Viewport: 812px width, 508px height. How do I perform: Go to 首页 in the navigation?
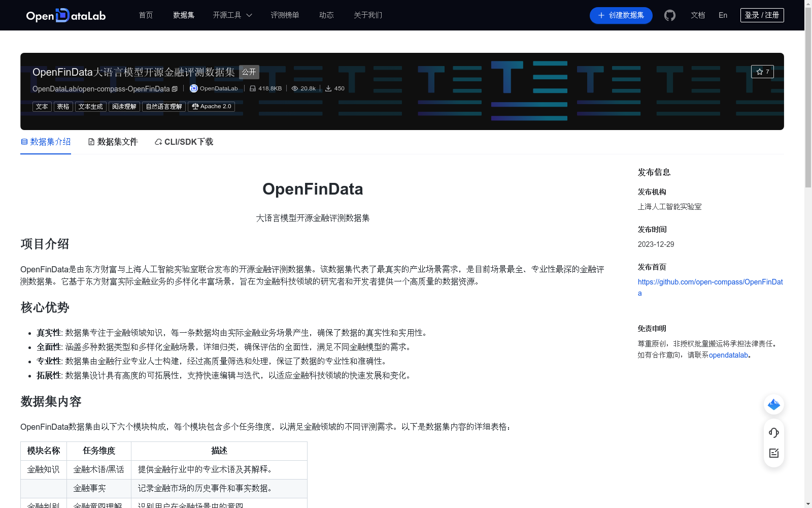pos(146,15)
